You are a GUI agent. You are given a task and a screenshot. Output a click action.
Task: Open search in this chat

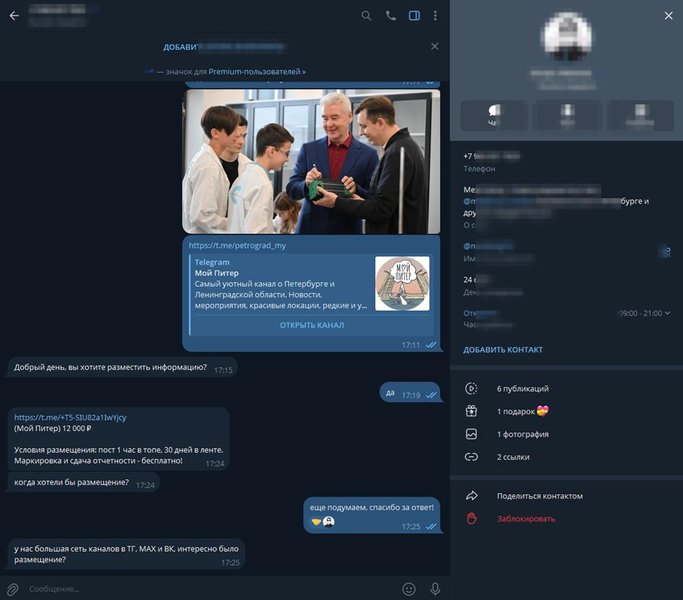tap(366, 16)
